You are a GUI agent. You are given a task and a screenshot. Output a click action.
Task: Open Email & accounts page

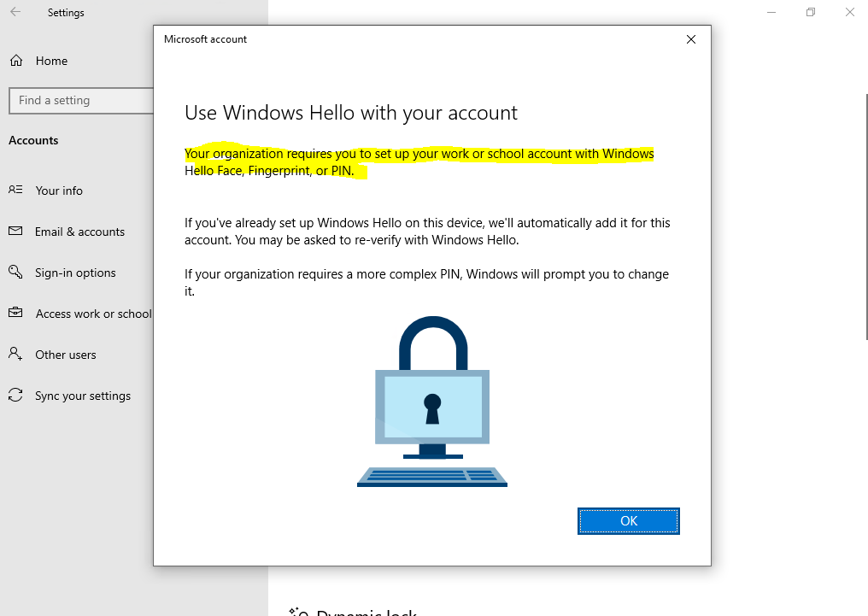pyautogui.click(x=79, y=232)
